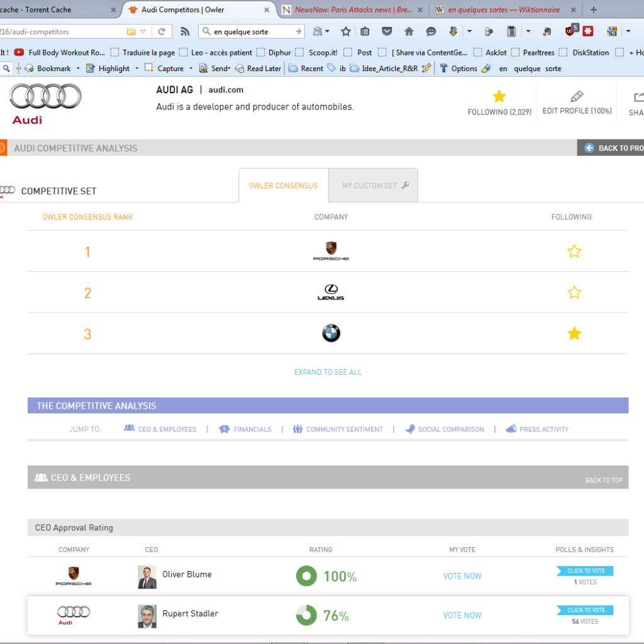Viewport: 644px width, 644px height.
Task: Click the LastPass red asterisk icon
Action: [588, 31]
